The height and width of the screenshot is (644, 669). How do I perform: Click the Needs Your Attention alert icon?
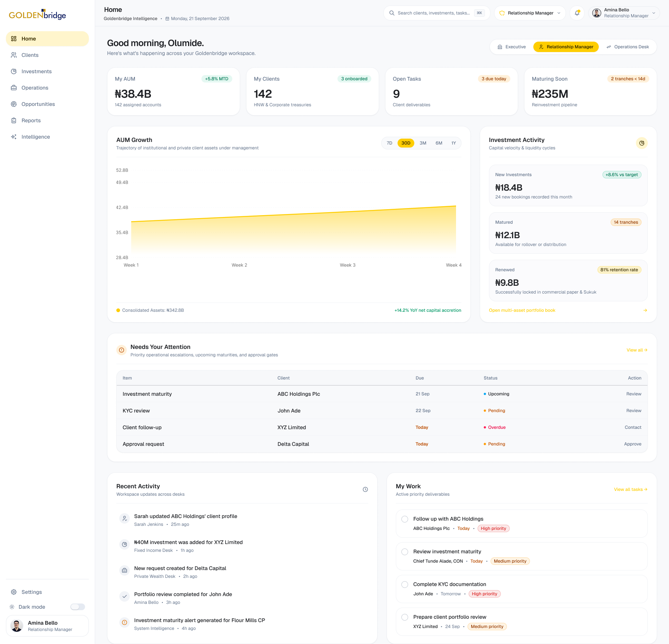click(122, 350)
